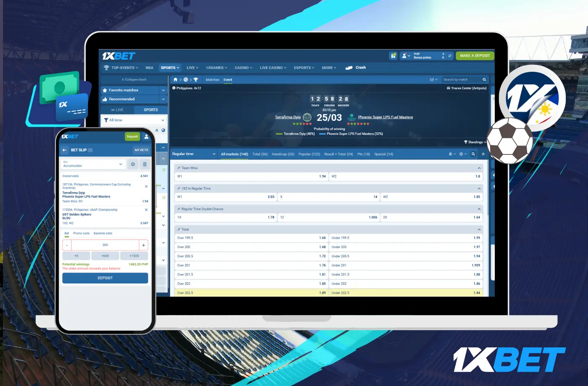Collapse the Total market section
588x386 pixels.
pos(479,230)
